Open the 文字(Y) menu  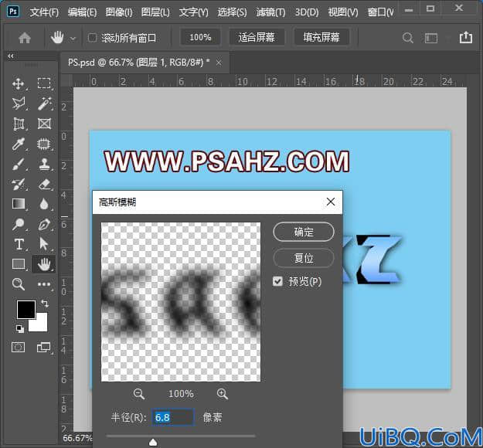click(194, 12)
